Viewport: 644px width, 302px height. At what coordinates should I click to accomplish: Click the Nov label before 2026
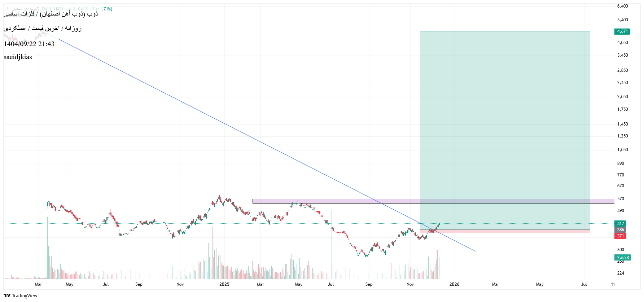[x=410, y=284]
